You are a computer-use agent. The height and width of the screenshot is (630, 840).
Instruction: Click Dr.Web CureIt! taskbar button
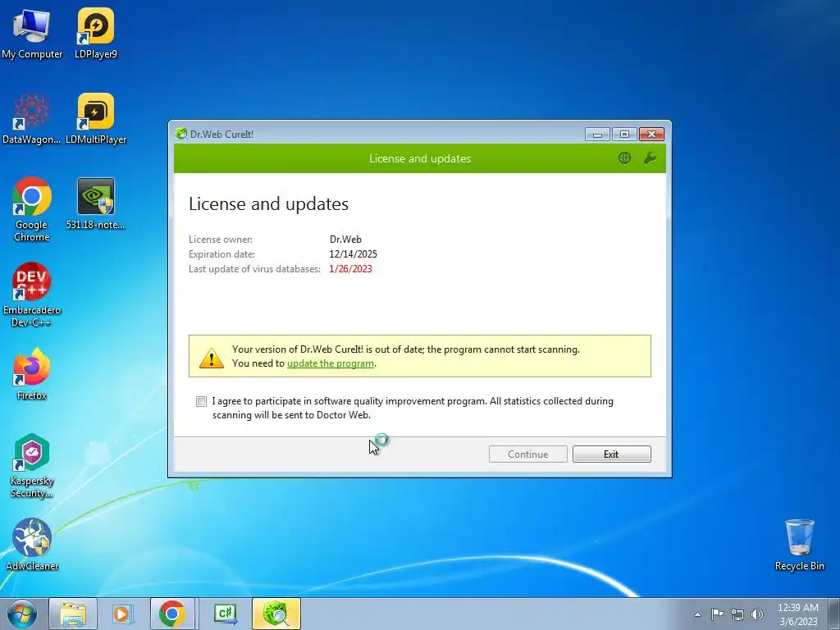click(x=276, y=614)
